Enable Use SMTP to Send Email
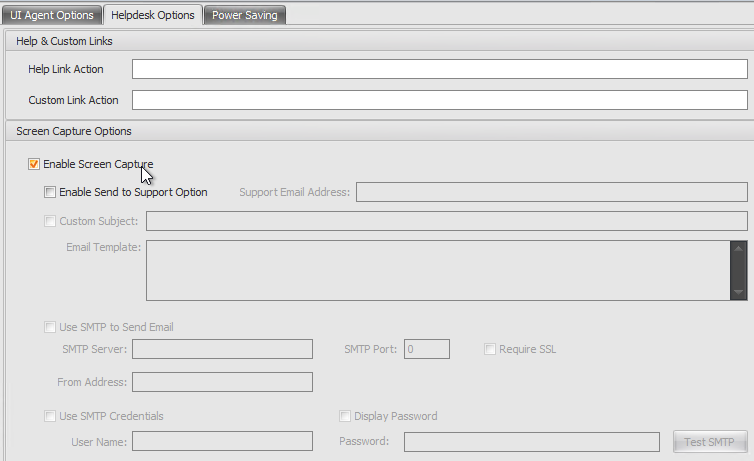 click(x=50, y=327)
